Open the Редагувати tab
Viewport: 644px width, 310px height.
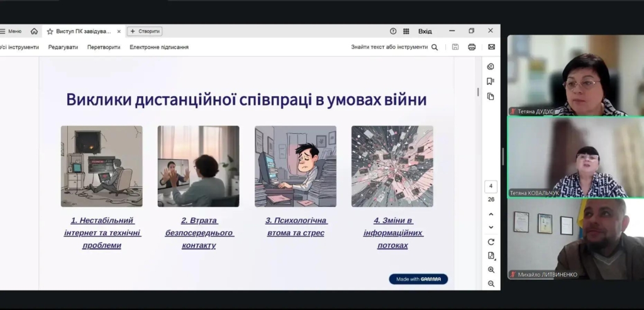tap(63, 47)
